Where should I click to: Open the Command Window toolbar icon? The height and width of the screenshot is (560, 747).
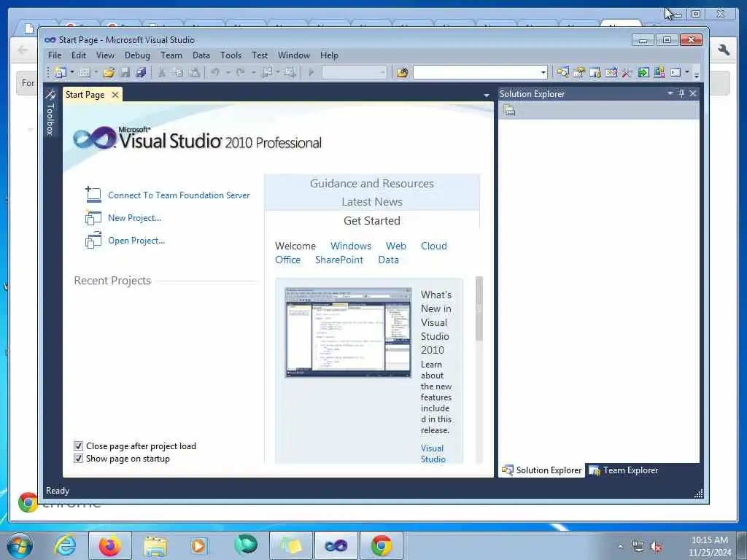[x=676, y=72]
